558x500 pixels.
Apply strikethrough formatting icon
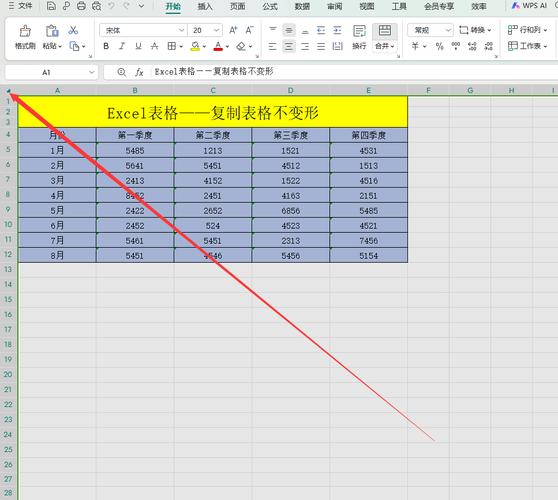pyautogui.click(x=154, y=46)
